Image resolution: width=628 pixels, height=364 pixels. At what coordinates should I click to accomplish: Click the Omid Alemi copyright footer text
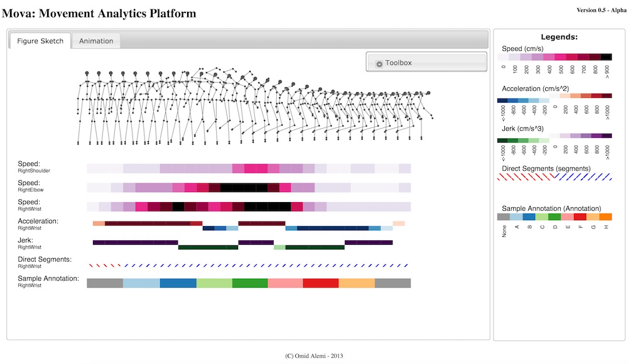pyautogui.click(x=313, y=355)
